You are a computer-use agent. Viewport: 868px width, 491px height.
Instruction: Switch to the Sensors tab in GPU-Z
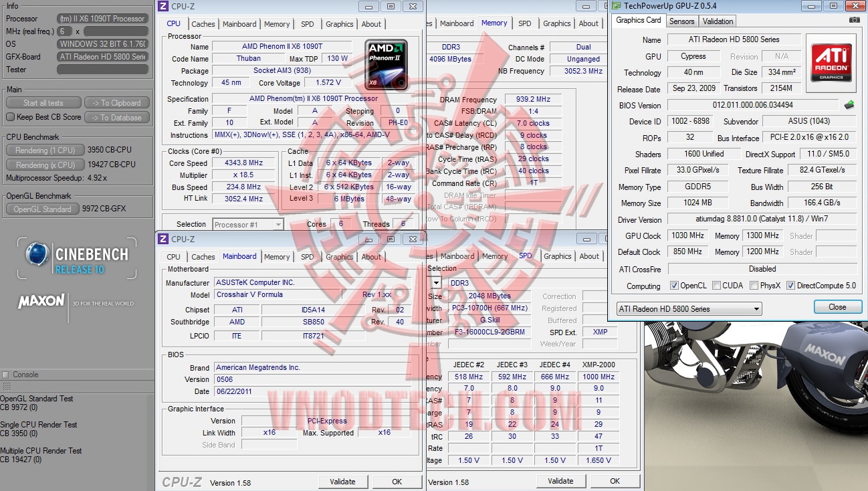682,21
